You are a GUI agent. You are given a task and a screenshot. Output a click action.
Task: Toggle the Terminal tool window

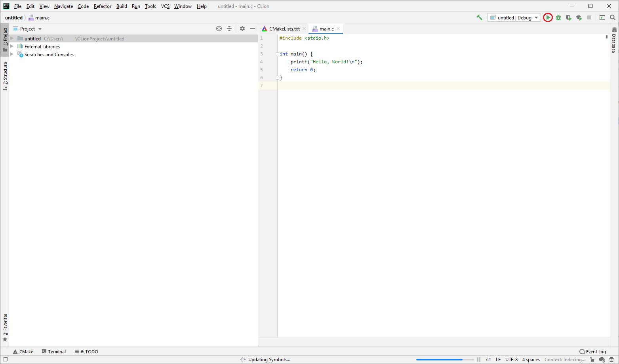click(x=54, y=352)
